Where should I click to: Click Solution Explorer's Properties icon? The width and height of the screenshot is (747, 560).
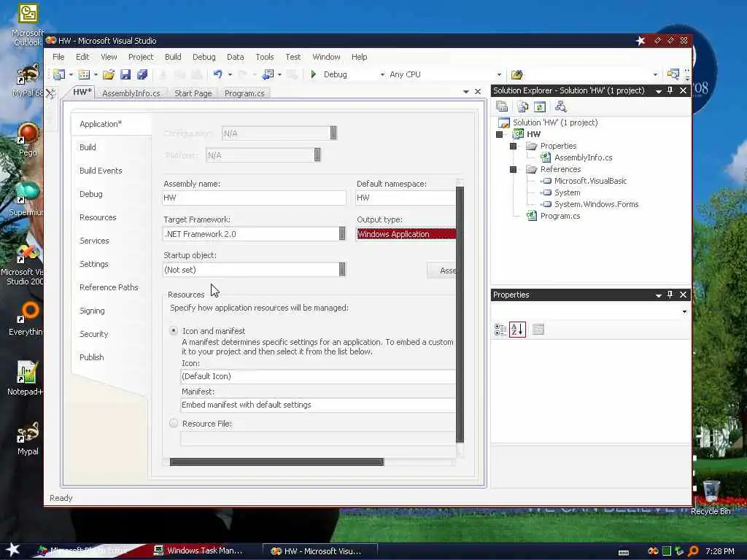click(x=502, y=106)
